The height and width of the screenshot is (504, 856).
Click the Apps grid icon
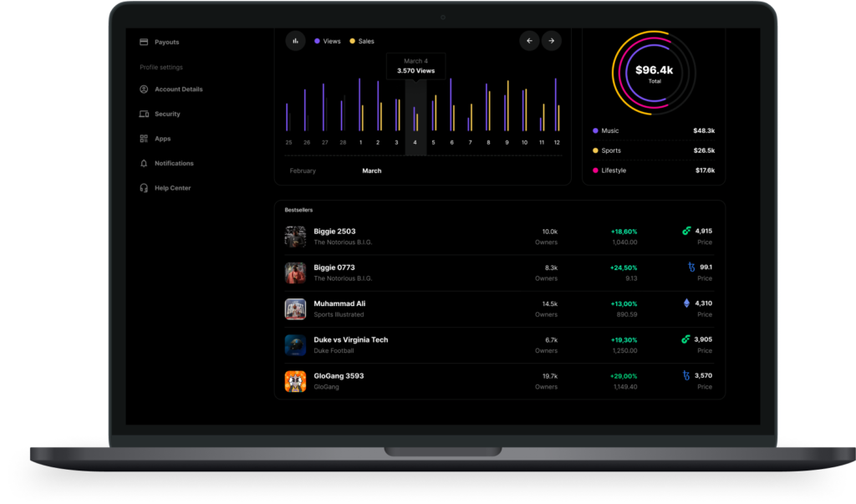pos(144,139)
